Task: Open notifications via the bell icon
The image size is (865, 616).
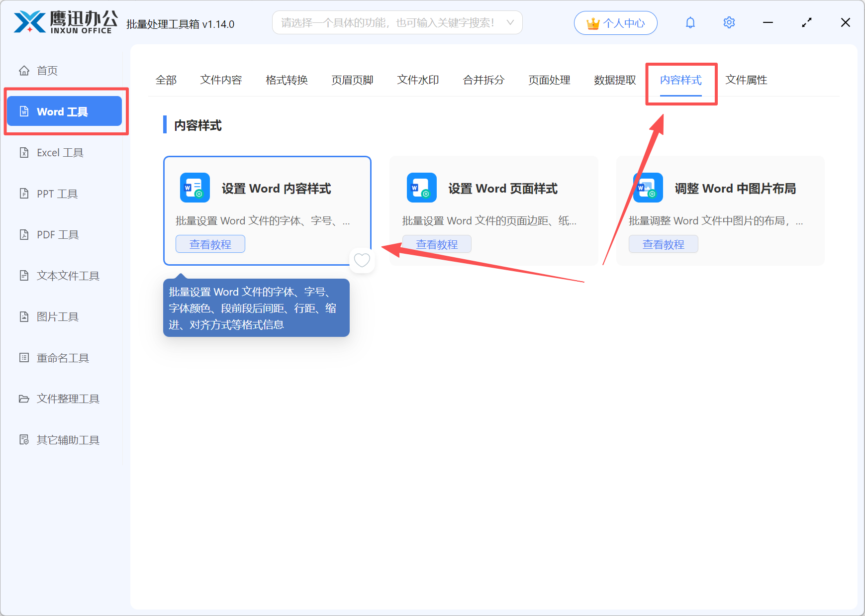Action: click(x=690, y=22)
